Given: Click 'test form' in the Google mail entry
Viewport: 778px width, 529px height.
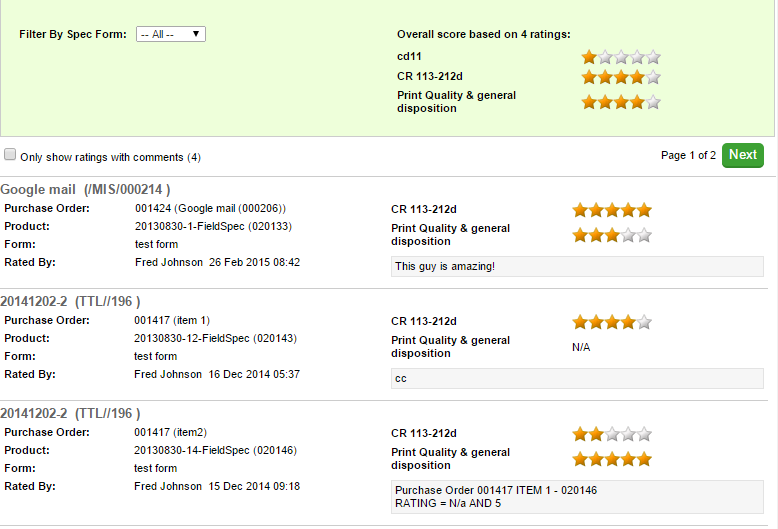Looking at the screenshot, I should point(156,244).
